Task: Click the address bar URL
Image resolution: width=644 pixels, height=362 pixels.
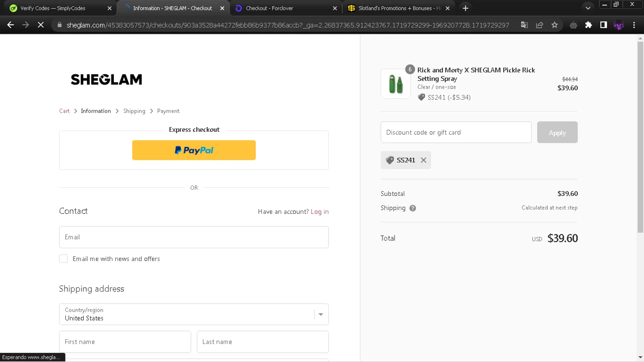Action: [288, 25]
